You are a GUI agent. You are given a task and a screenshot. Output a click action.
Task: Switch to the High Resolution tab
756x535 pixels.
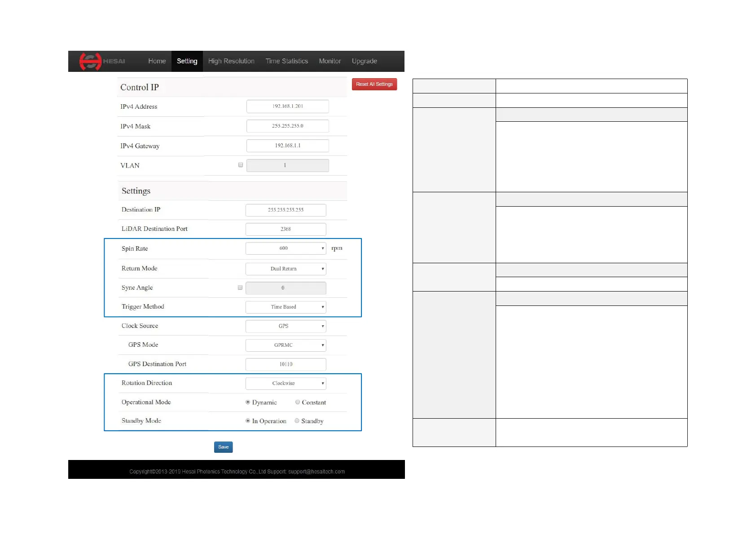coord(231,61)
